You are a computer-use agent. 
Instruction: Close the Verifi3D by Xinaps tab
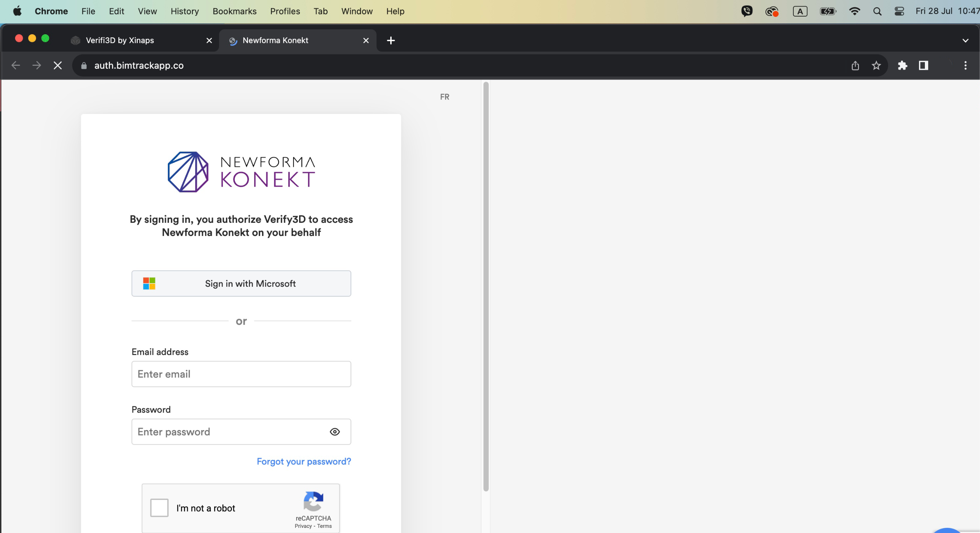[209, 40]
